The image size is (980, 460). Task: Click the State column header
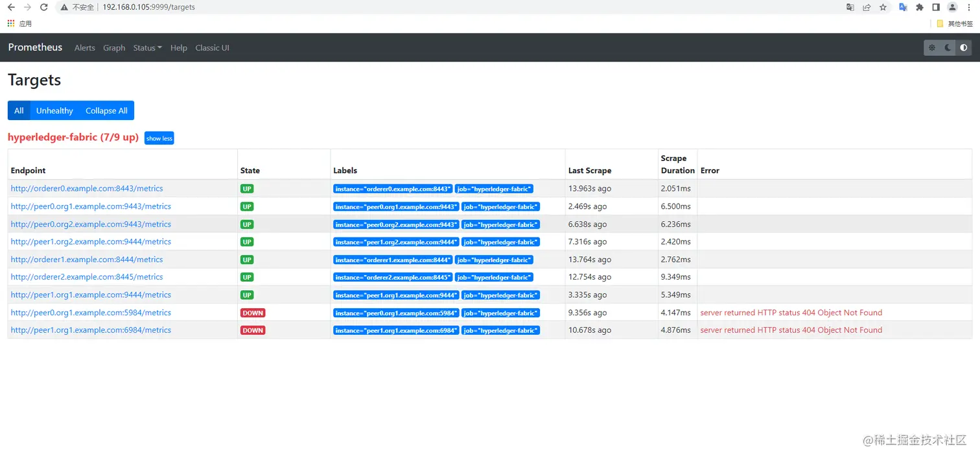click(x=250, y=171)
